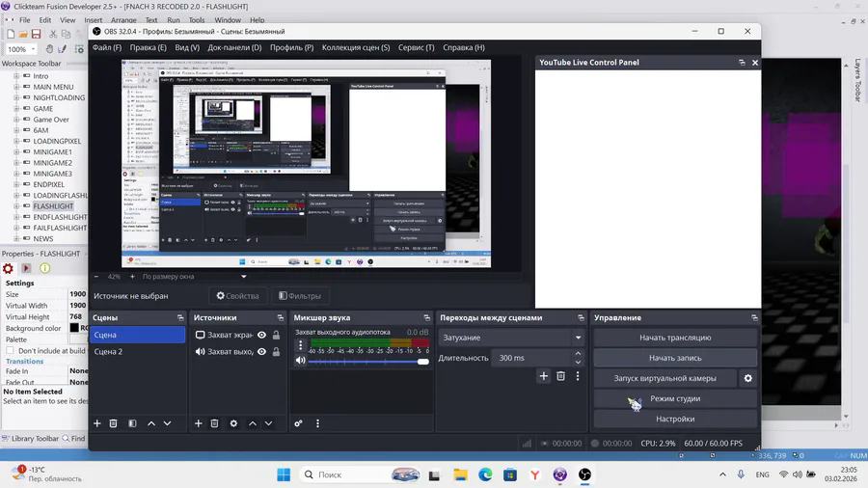The image size is (868, 488).
Task: Select Сцена 2 in scenes list
Action: click(x=137, y=351)
